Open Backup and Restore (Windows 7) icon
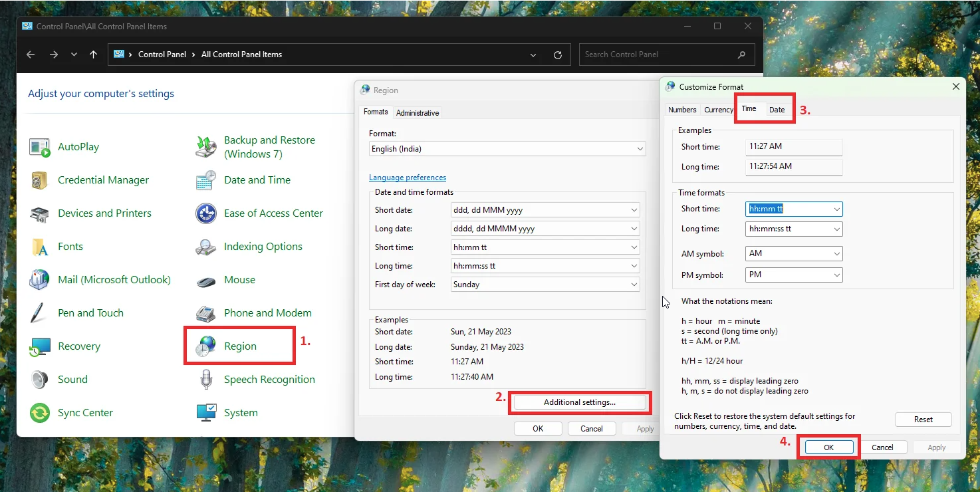 click(206, 147)
